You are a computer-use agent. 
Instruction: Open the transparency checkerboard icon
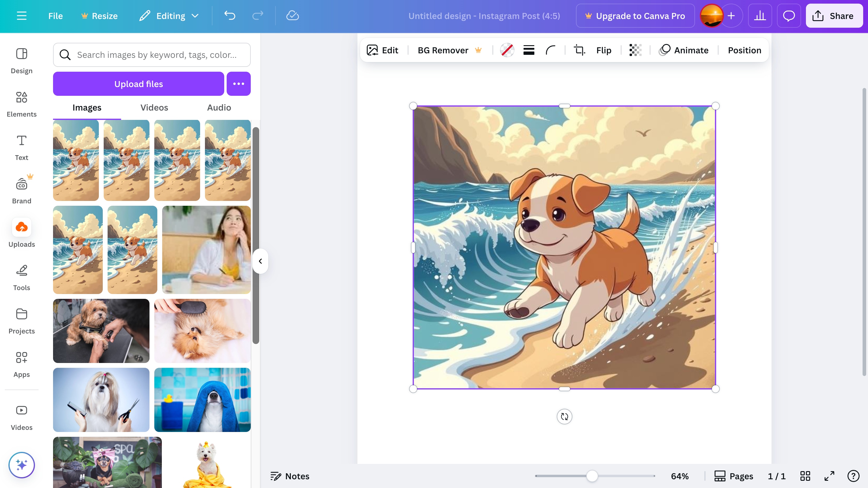pos(635,50)
